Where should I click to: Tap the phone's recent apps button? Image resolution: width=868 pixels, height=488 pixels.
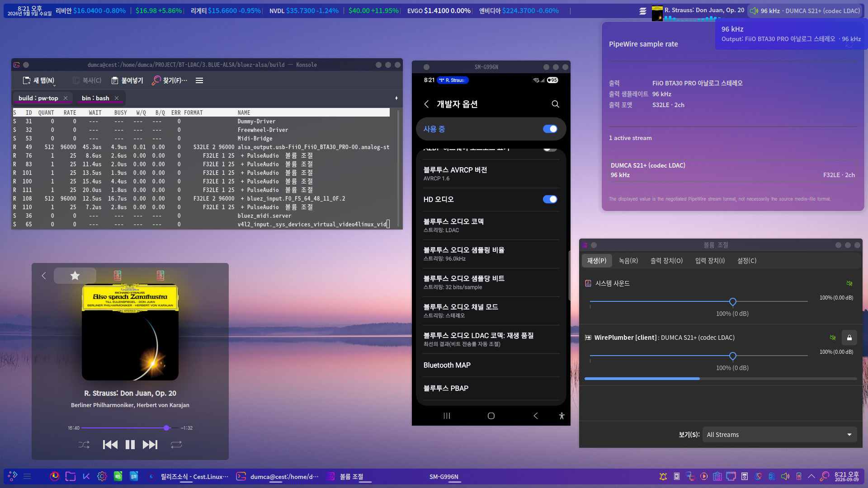point(447,416)
